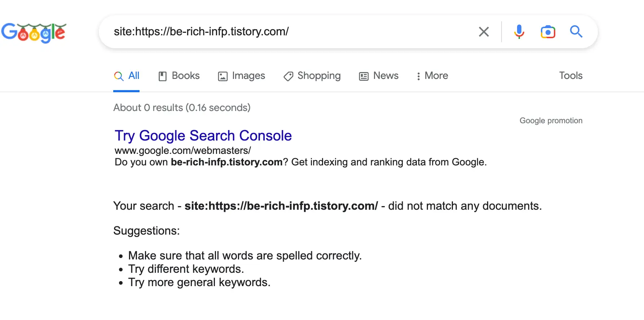Open Try Google Search Console link
Image resolution: width=644 pixels, height=320 pixels.
click(x=203, y=136)
